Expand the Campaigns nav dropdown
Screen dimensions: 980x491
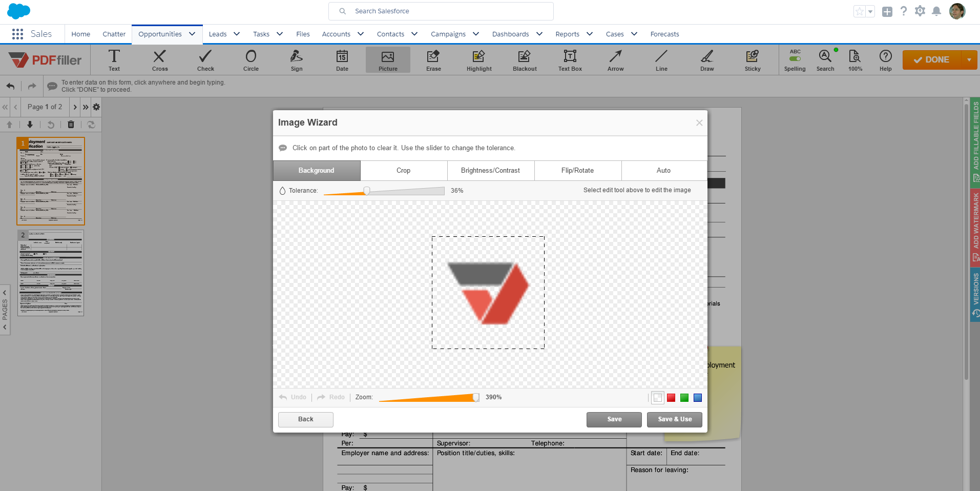[476, 34]
